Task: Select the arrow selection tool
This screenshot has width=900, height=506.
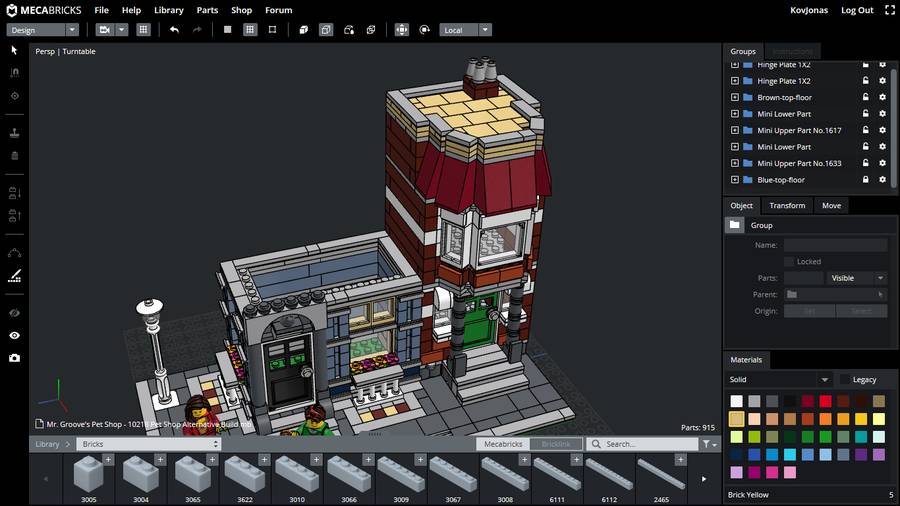Action: [14, 50]
